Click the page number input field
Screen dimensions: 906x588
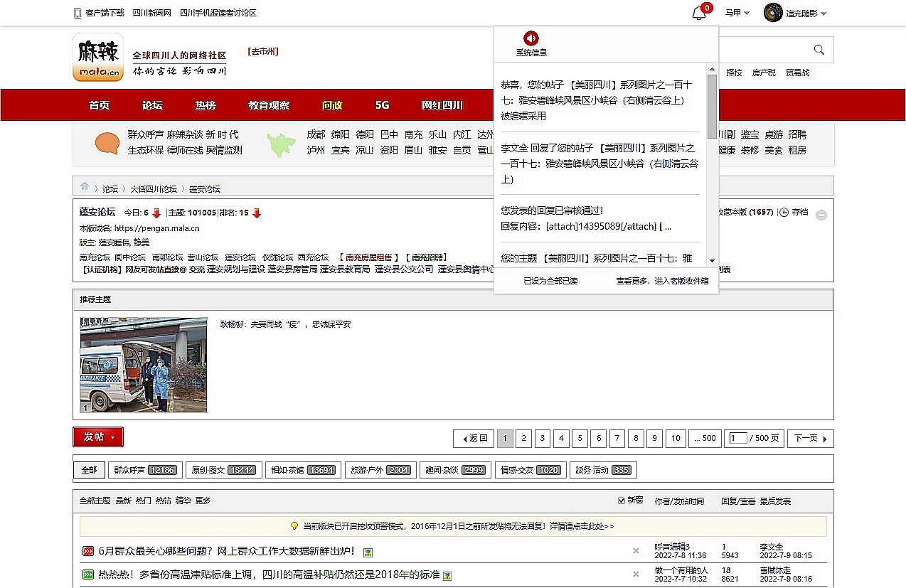(x=737, y=439)
